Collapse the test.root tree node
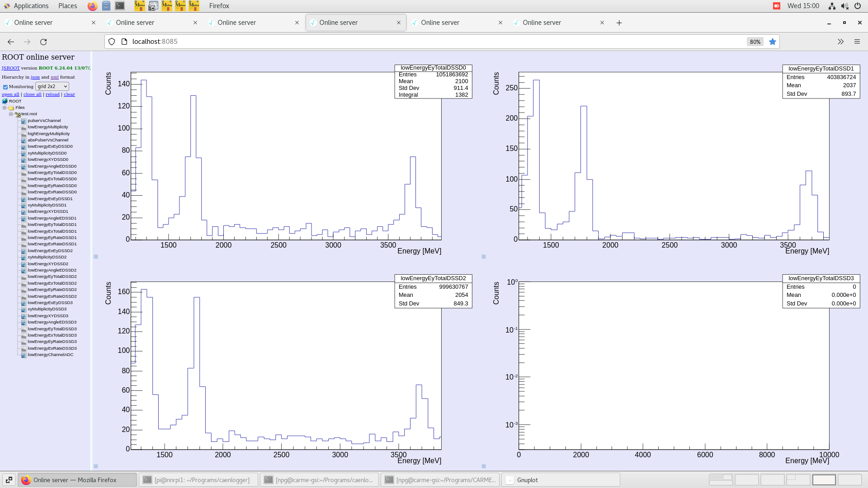Viewport: 868px width, 488px height. 11,114
